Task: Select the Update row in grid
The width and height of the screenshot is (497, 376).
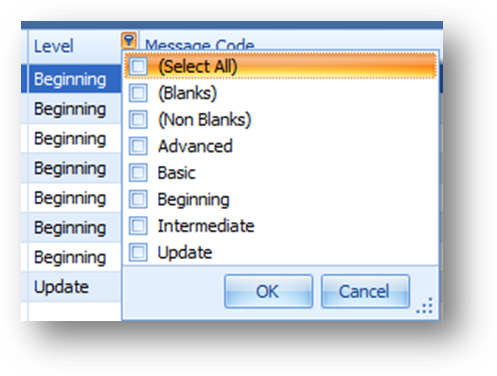Action: [x=74, y=287]
